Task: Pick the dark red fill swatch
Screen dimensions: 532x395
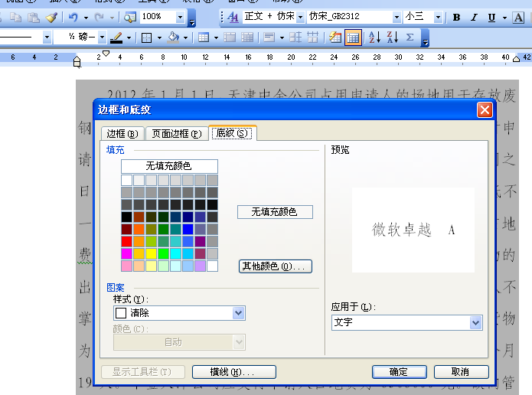Action: (x=126, y=229)
